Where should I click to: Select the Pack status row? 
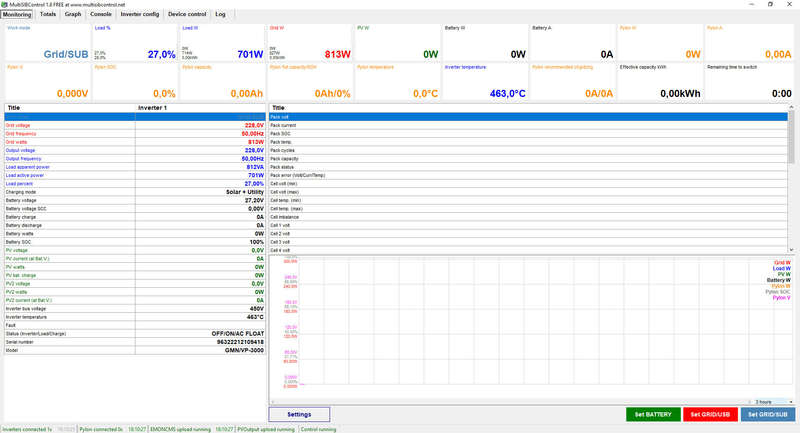tap(528, 167)
